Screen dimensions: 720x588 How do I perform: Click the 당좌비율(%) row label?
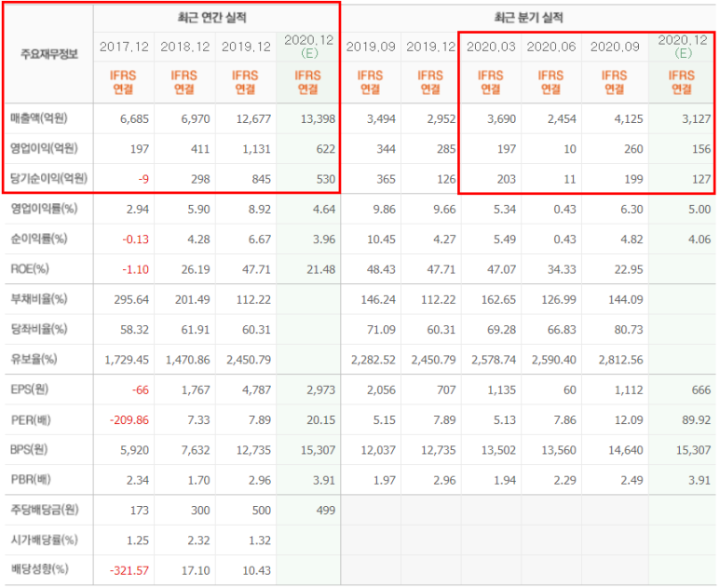pyautogui.click(x=39, y=329)
